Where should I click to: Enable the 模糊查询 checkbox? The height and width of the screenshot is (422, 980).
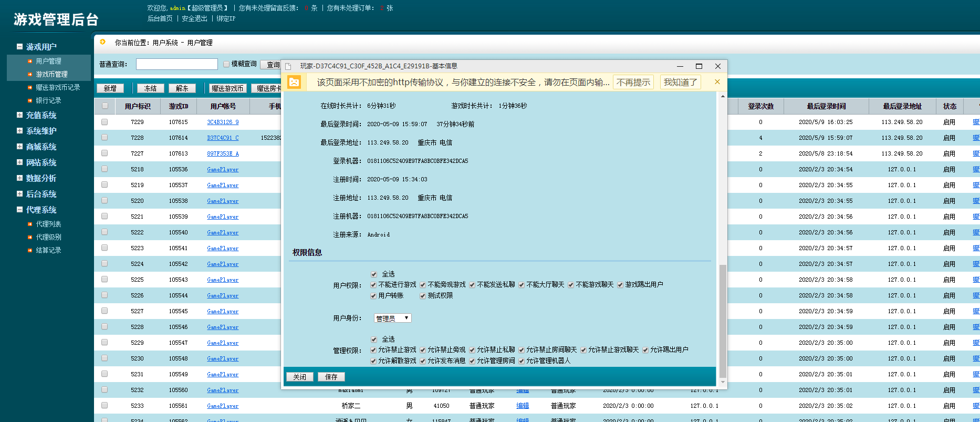tap(226, 64)
